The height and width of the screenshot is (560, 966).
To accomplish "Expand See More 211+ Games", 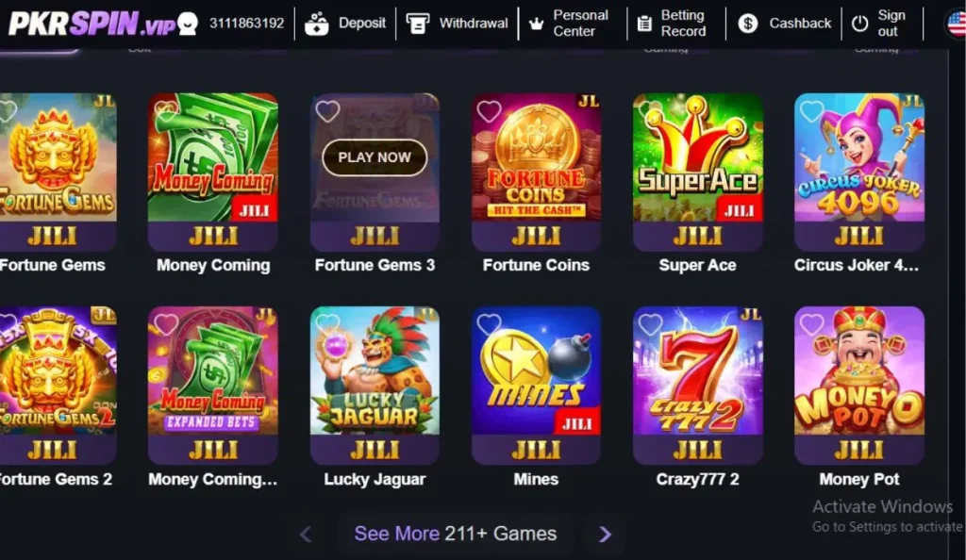I will point(456,534).
